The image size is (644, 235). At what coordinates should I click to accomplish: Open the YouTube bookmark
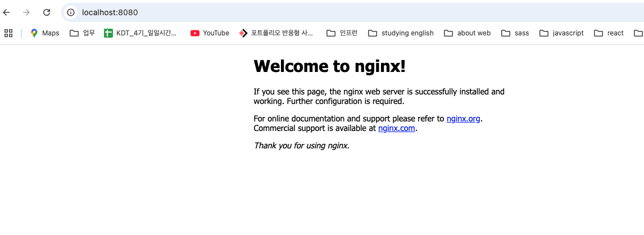click(210, 33)
